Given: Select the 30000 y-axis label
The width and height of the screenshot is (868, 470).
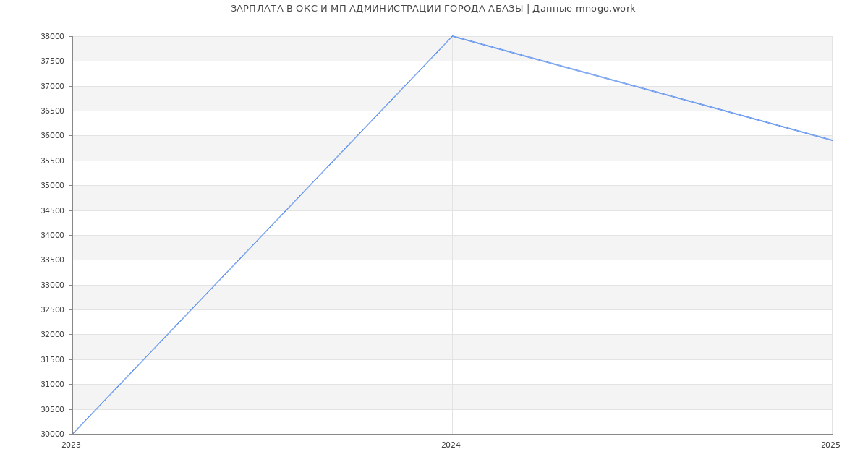Looking at the screenshot, I should 52,434.
